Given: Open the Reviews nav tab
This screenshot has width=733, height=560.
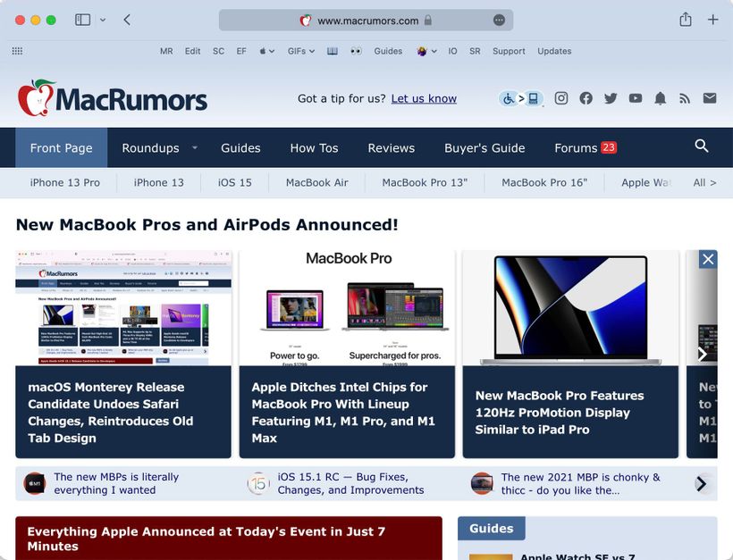Looking at the screenshot, I should (x=392, y=148).
